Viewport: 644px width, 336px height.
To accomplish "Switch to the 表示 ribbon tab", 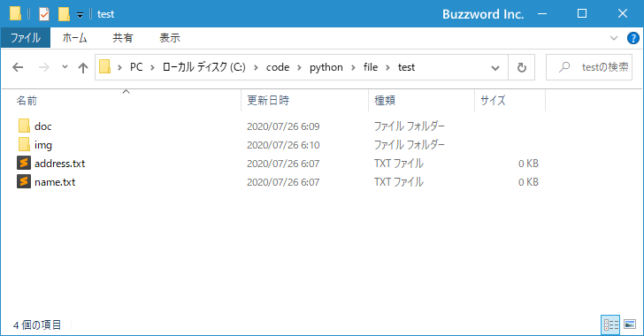I will coord(170,38).
